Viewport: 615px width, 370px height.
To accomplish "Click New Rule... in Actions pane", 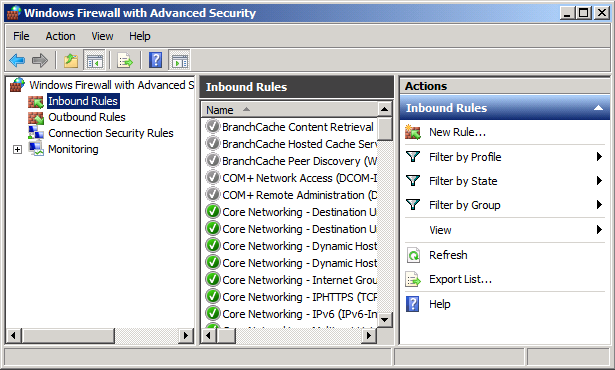I will click(457, 132).
